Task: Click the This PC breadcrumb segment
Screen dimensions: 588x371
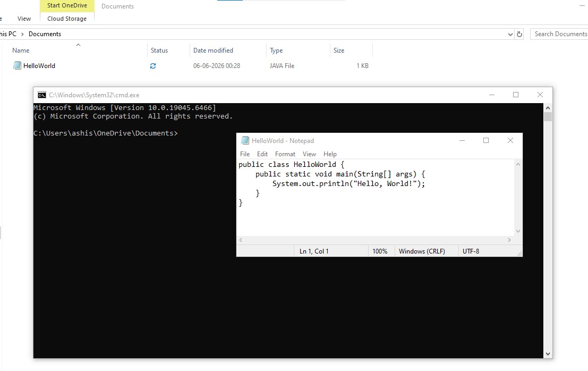Action: click(8, 34)
